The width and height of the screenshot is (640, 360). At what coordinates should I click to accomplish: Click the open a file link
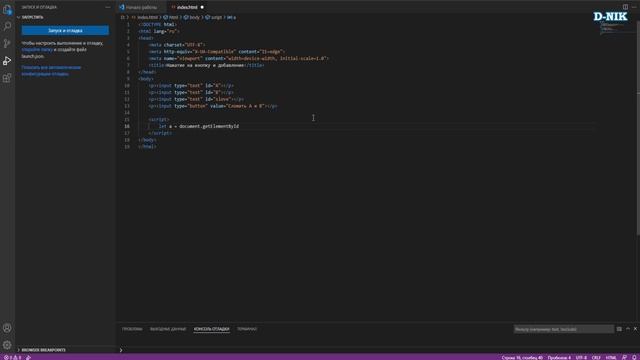click(37, 50)
